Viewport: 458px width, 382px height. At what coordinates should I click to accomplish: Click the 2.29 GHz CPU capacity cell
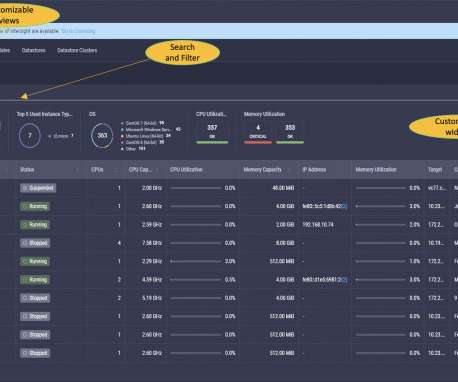152,261
